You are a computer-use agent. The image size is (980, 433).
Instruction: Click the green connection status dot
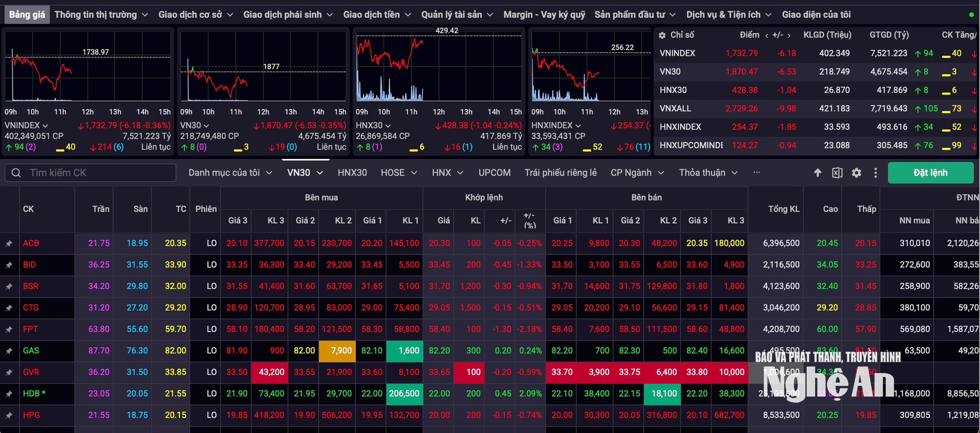[x=971, y=15]
